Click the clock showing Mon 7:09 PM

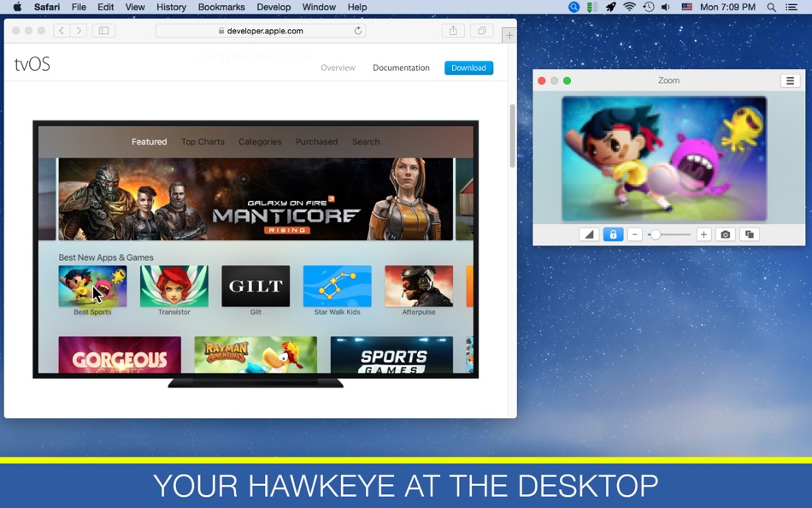[727, 7]
